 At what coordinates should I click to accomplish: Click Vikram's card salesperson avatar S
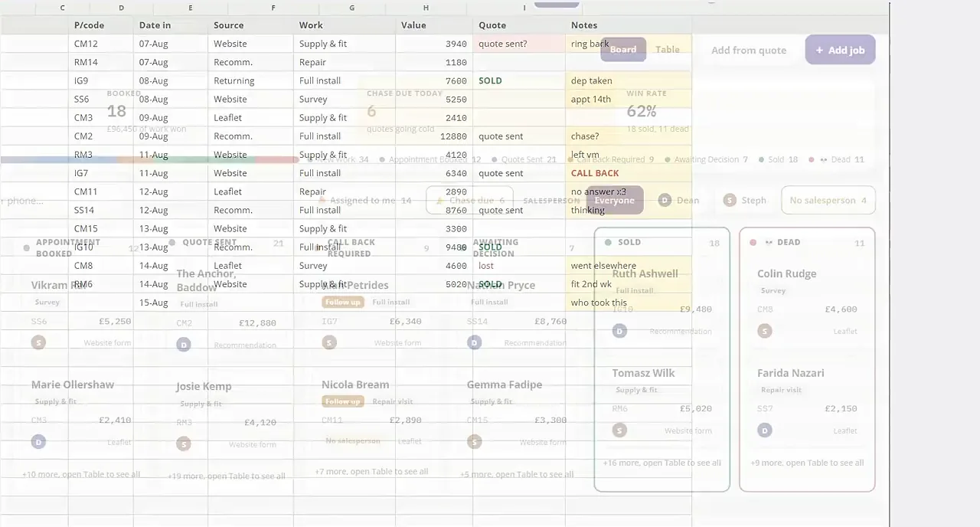(38, 342)
